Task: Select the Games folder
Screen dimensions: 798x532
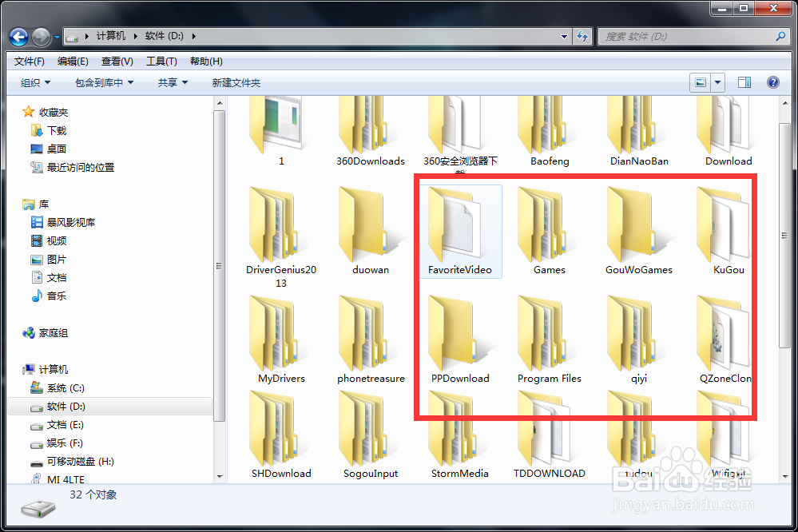Action: [x=550, y=231]
